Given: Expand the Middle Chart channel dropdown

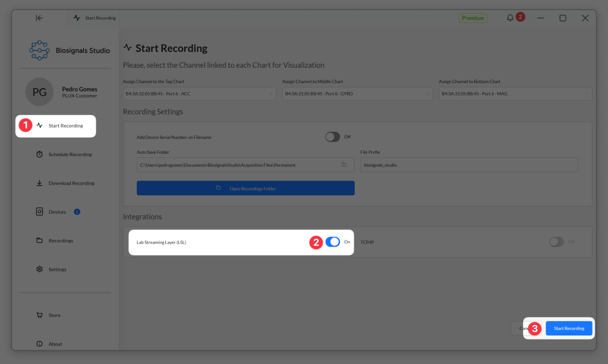Looking at the screenshot, I should (357, 94).
